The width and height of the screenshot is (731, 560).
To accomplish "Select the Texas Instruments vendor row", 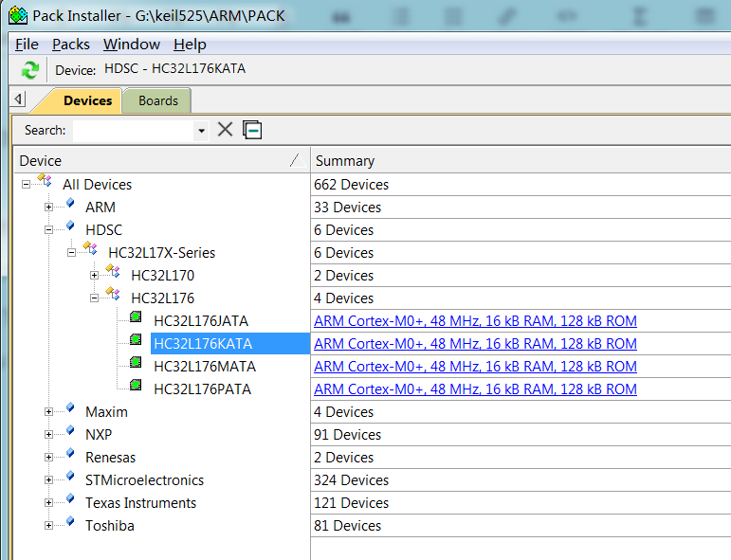I will tap(140, 503).
